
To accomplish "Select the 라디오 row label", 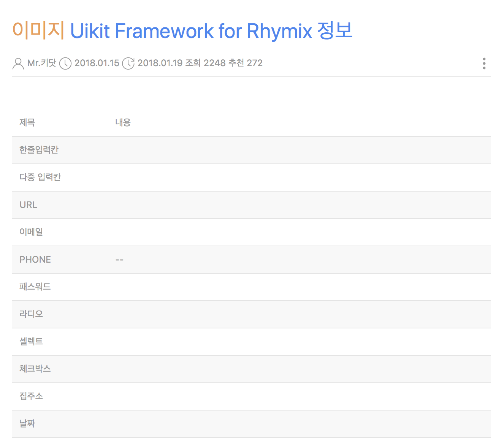I will pos(31,314).
